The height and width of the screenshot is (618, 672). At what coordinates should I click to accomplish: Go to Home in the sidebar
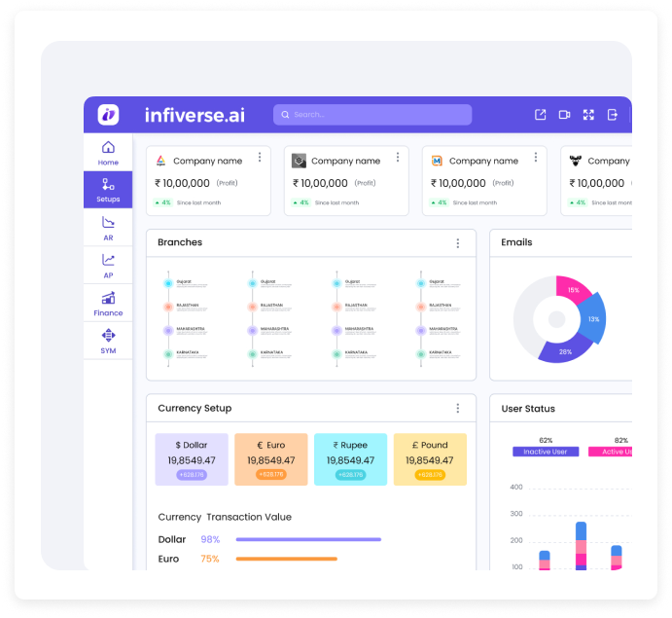click(108, 153)
